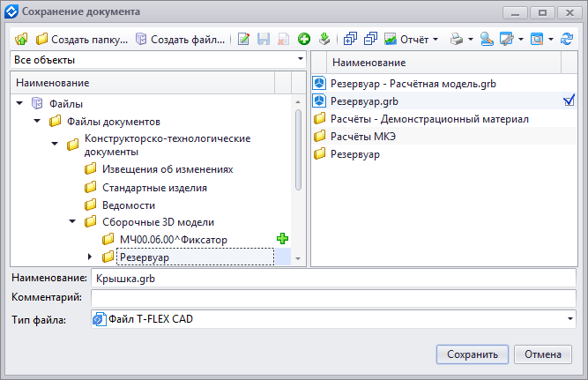Click folder icon of Расчёты МКЭ
The width and height of the screenshot is (588, 380).
click(319, 136)
